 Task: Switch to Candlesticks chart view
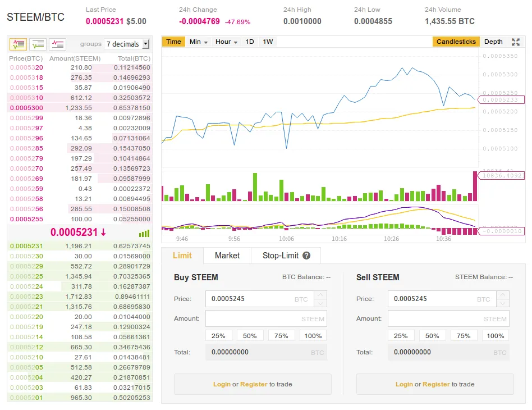tap(456, 42)
